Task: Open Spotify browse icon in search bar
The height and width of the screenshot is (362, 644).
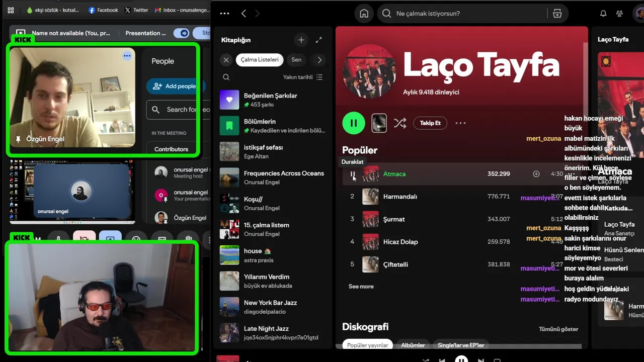Action: coord(557,14)
